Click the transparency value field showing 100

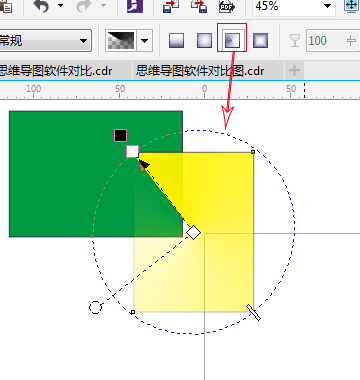click(325, 41)
